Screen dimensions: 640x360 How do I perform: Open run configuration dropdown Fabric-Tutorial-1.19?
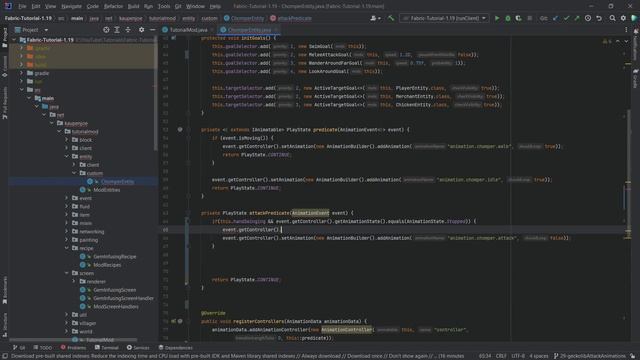(444, 18)
